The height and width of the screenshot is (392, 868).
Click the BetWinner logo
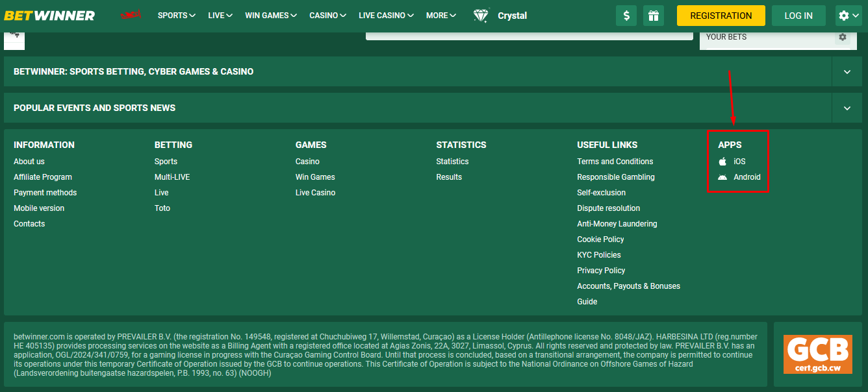pos(49,15)
